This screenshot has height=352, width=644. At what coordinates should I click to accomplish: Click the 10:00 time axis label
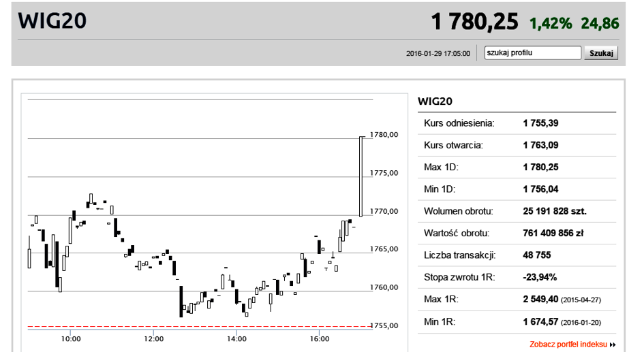pos(71,339)
